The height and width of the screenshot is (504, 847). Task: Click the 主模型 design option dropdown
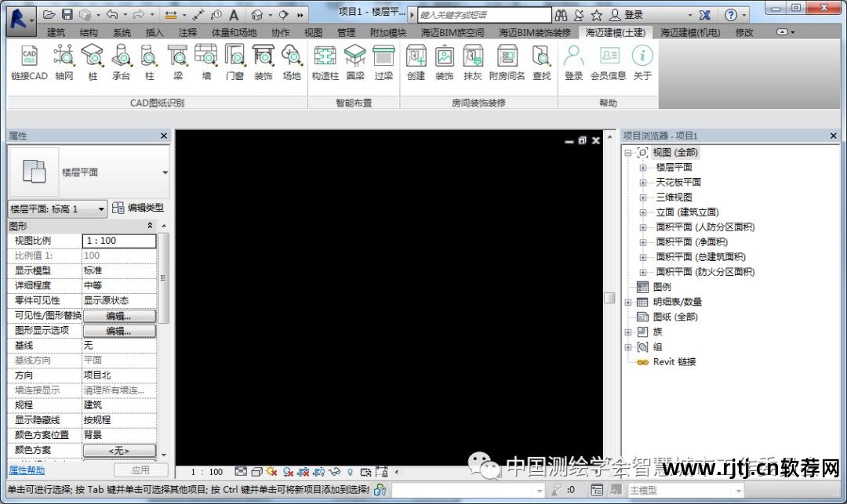686,490
